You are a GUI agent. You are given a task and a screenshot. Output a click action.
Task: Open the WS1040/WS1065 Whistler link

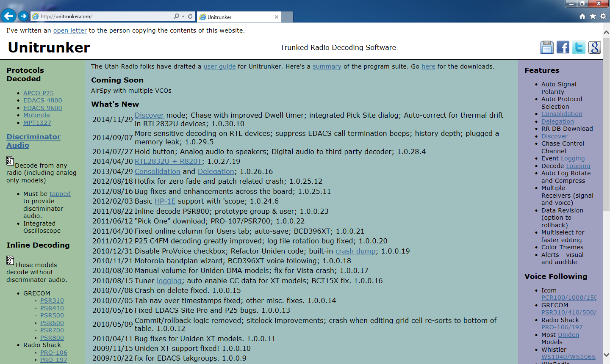(x=568, y=357)
